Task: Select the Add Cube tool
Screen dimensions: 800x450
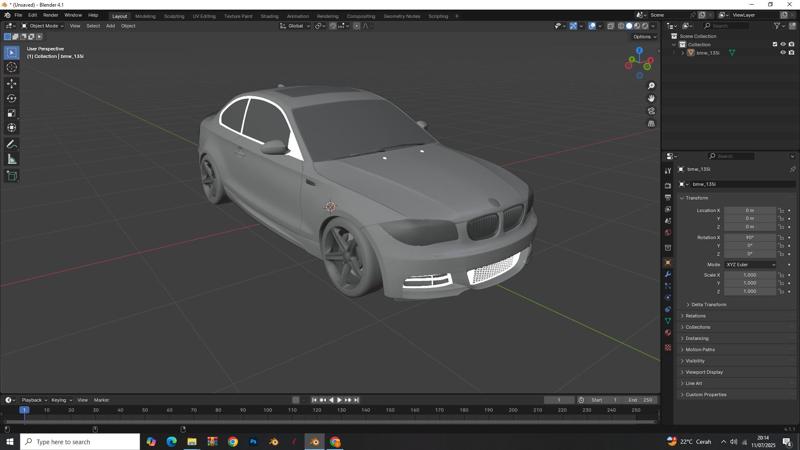Action: (x=12, y=176)
